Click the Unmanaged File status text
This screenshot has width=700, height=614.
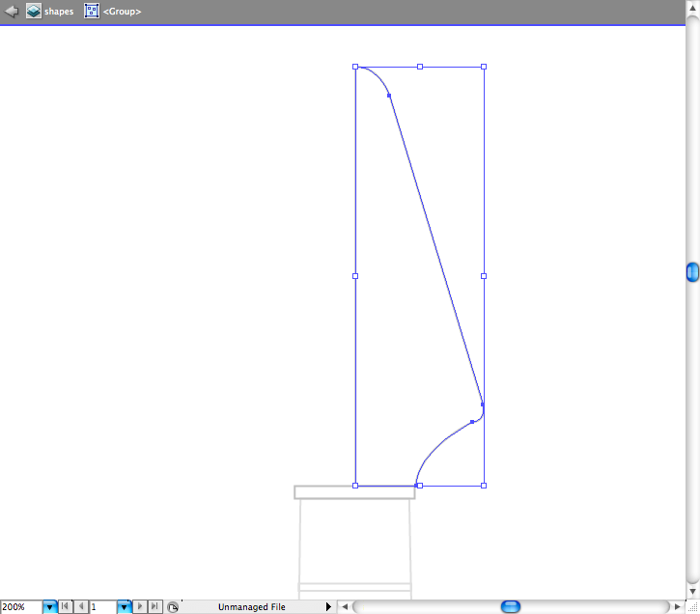251,607
